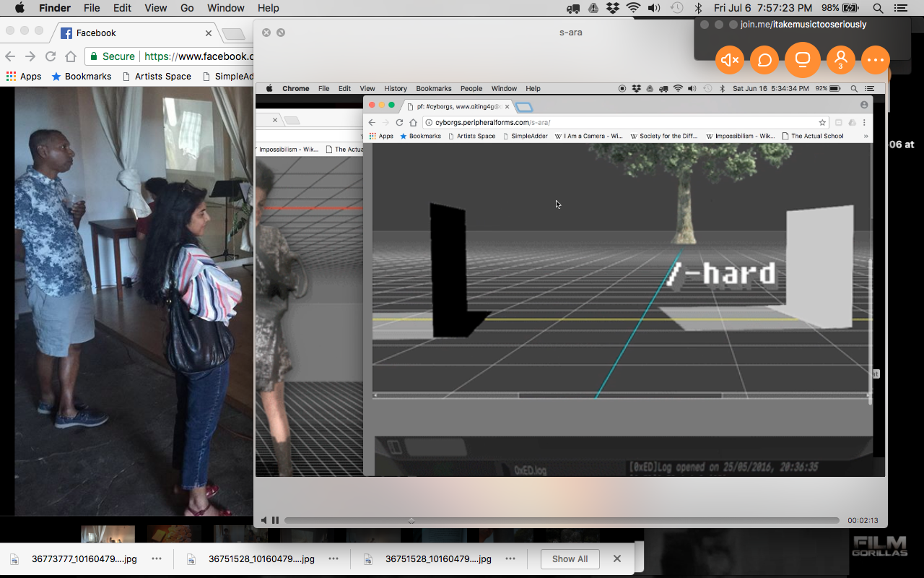Viewport: 924px width, 578px height.
Task: Open Spotlight search
Action: [878, 9]
